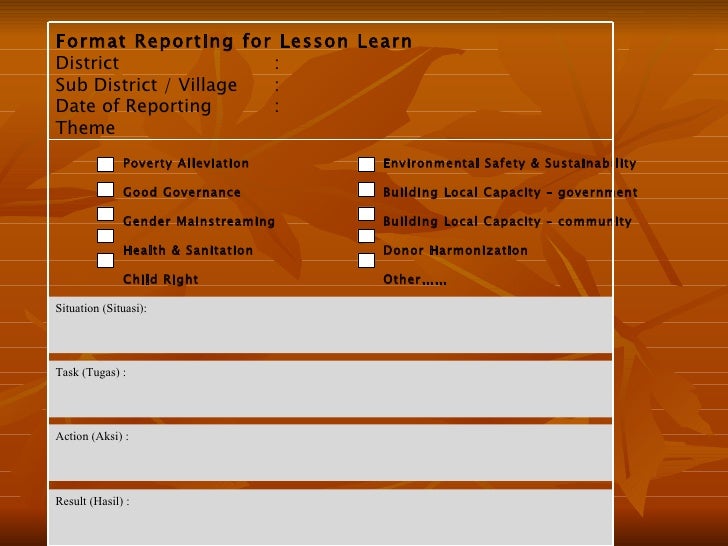Click inside the Result (Hasil) field
Screen dimensions: 728x546
[331, 517]
